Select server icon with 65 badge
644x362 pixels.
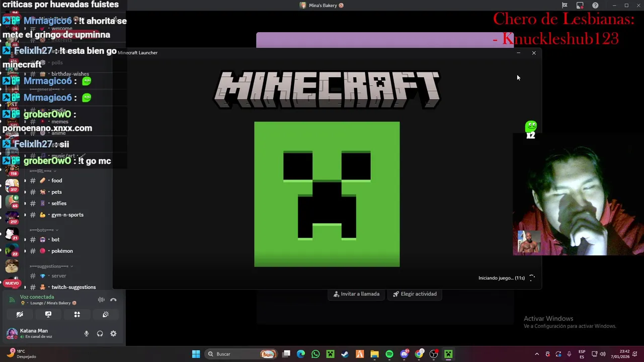(12, 202)
